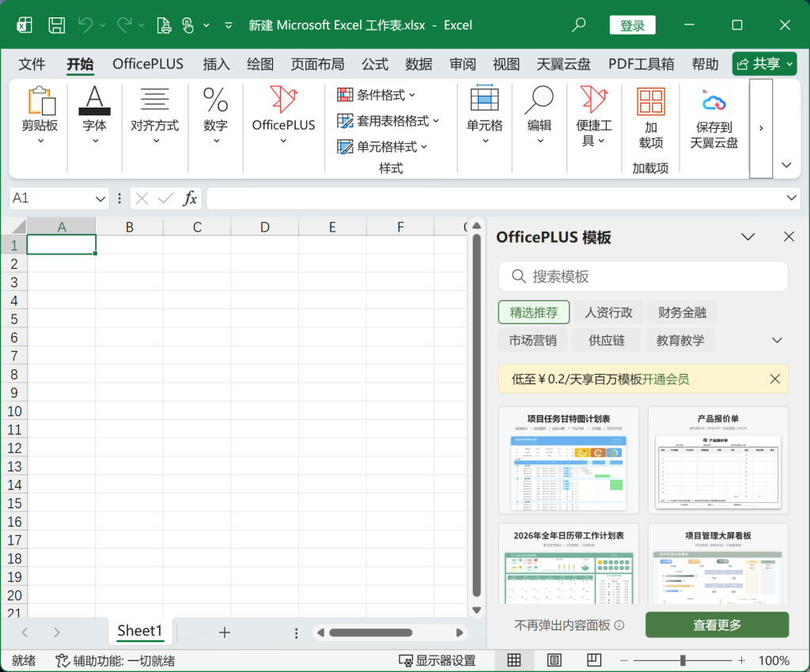810x672 pixels.
Task: Click the insert function fx icon
Action: click(190, 198)
